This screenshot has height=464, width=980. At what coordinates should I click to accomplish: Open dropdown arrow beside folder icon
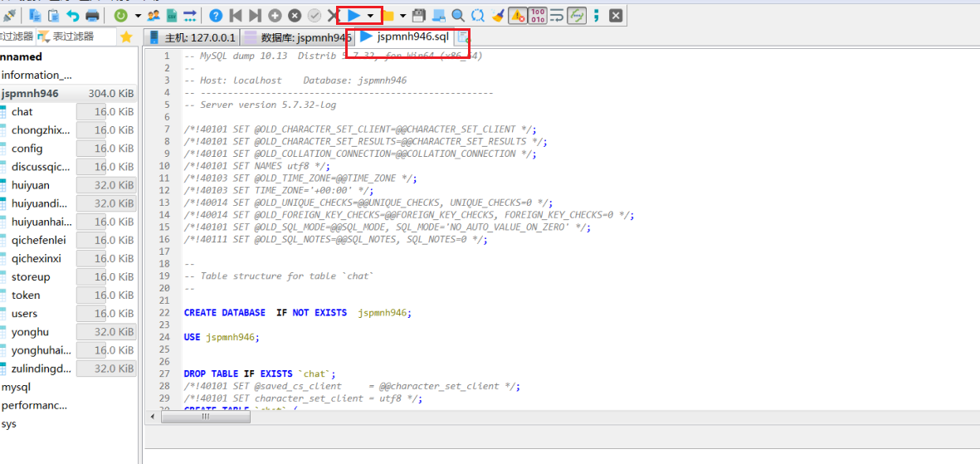pos(402,15)
